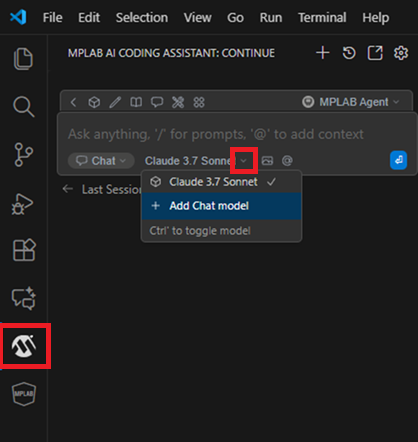
Task: Open the Selection menu
Action: pyautogui.click(x=142, y=17)
